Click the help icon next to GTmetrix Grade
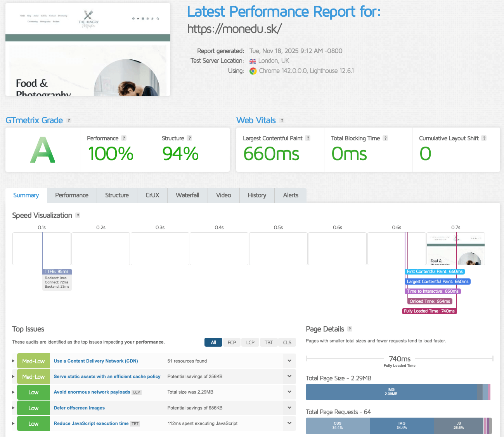 pos(69,120)
